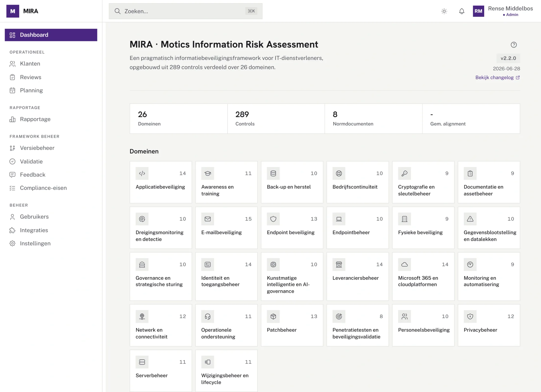Open the Bekijk changelog link
The height and width of the screenshot is (392, 541).
coord(497,78)
